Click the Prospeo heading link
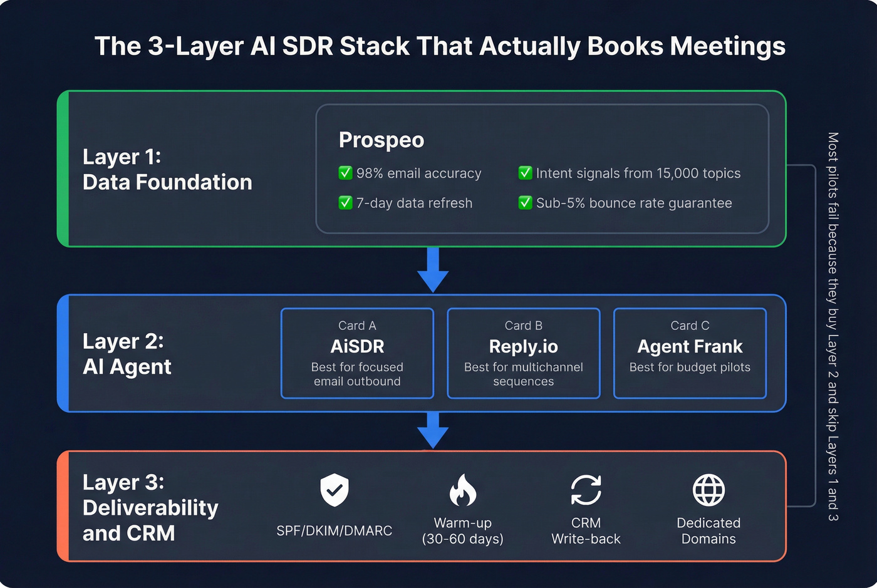Viewport: 877px width, 588px height. (381, 140)
